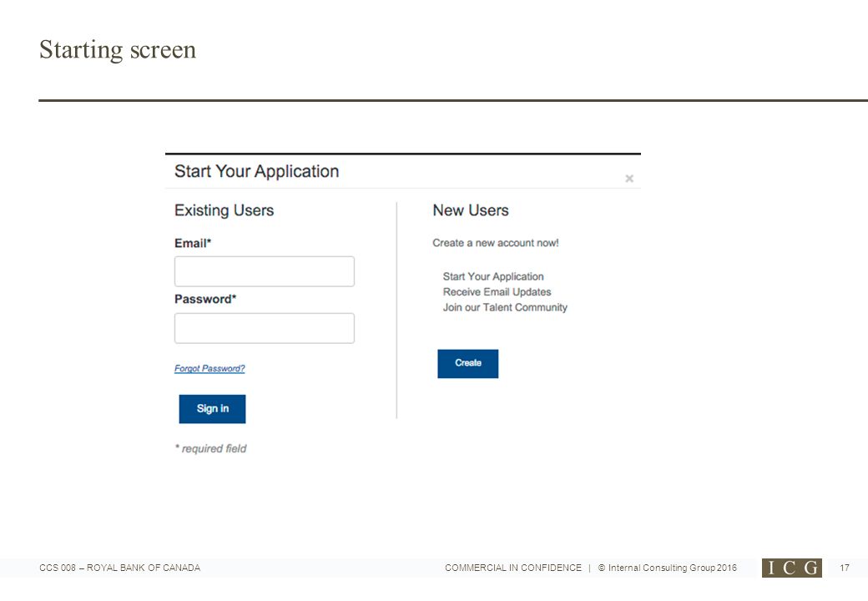Select the Existing Users heading
The image size is (868, 601).
(225, 210)
